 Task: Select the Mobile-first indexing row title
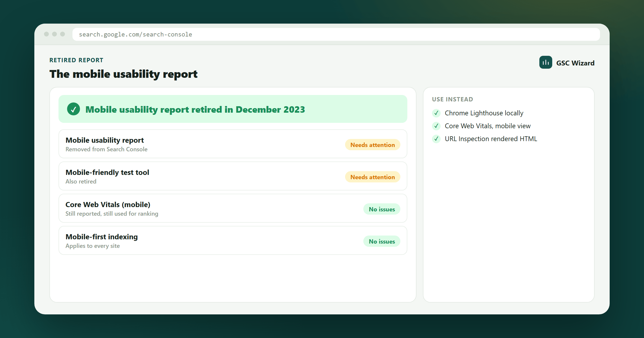(x=102, y=237)
